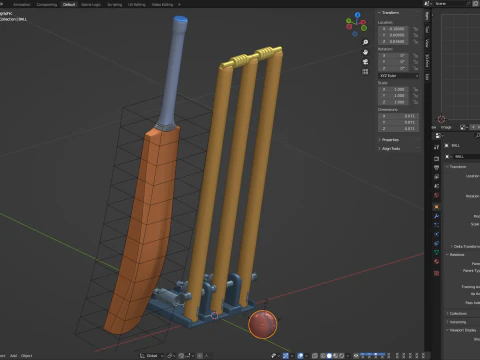Expand the Collections panel
This screenshot has height=360, width=480.
[456, 314]
